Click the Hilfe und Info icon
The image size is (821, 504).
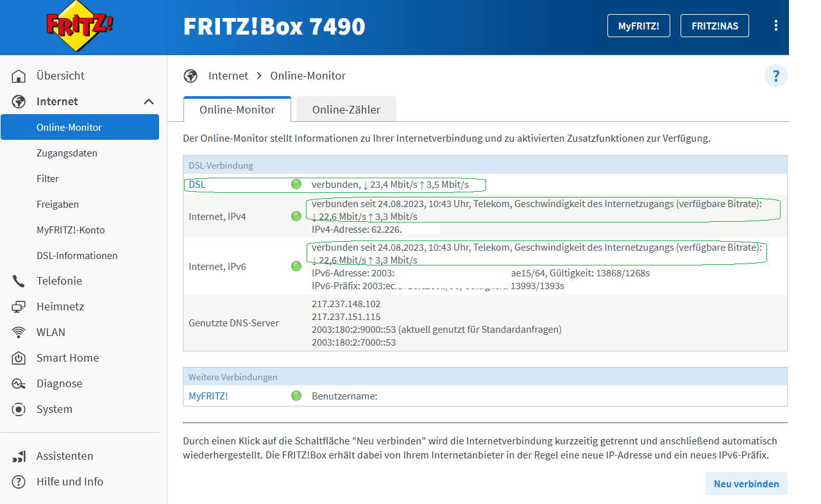point(19,482)
